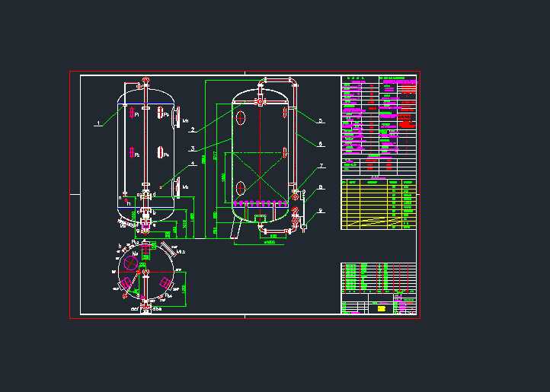This screenshot has width=550, height=392.
Task: Select the yellow parts list table
Action: tap(379, 205)
